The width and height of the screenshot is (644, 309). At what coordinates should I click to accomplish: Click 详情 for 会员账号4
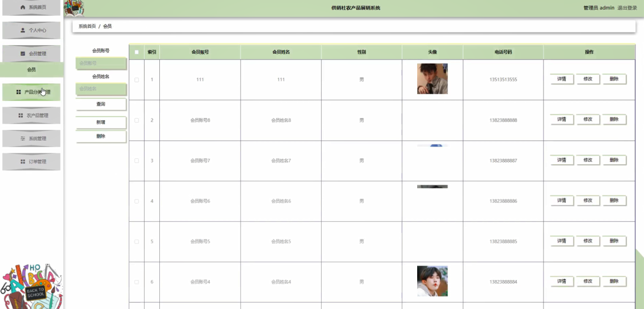click(x=562, y=281)
